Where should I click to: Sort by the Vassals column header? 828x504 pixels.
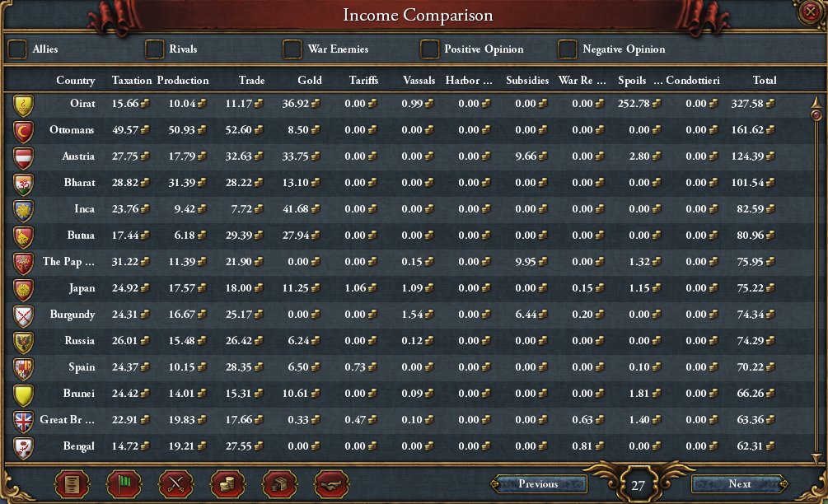(x=419, y=80)
